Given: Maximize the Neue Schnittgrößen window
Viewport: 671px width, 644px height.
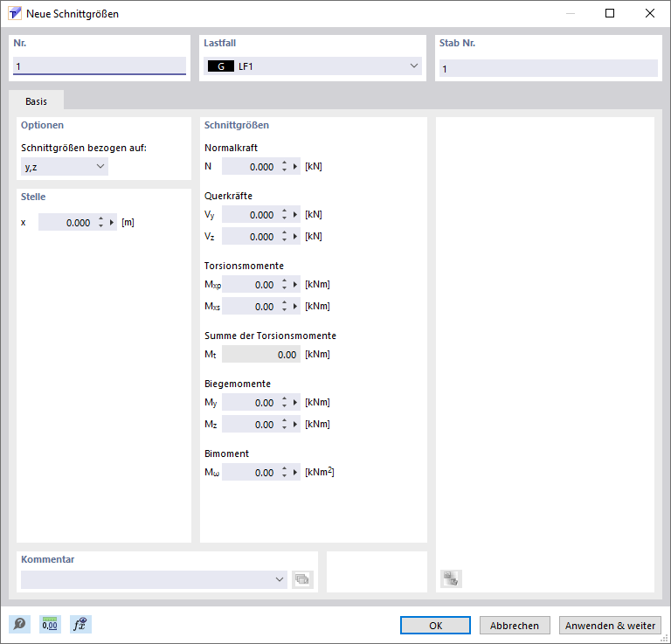Looking at the screenshot, I should (x=610, y=13).
